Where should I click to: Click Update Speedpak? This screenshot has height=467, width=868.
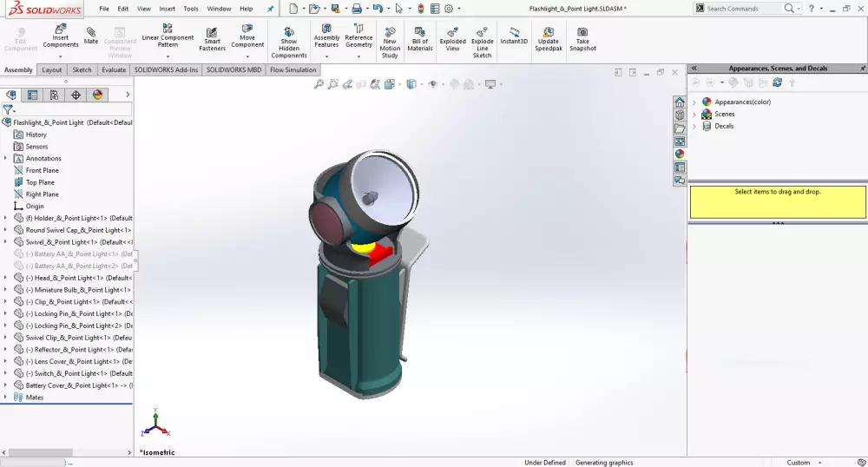click(x=549, y=39)
